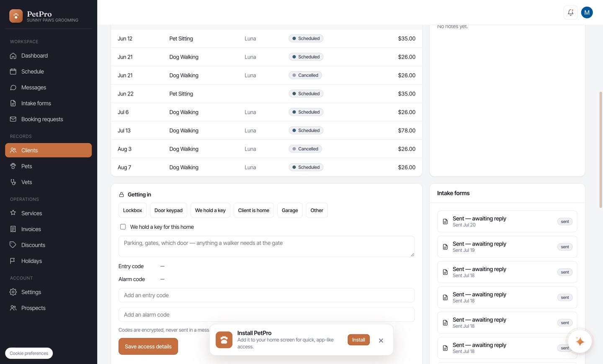The height and width of the screenshot is (364, 603).
Task: Click the Prospects people icon
Action: [13, 308]
